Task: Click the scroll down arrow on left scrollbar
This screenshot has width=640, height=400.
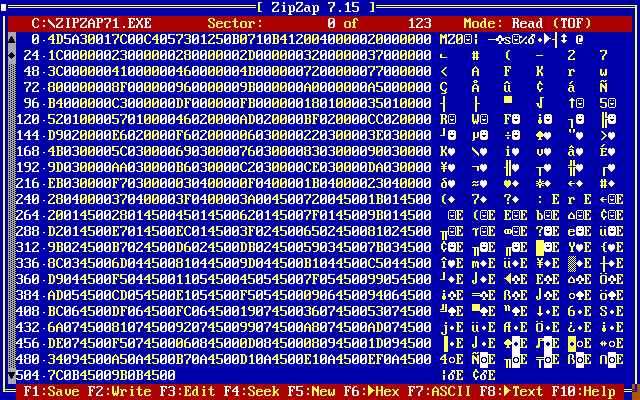Action: [12, 374]
